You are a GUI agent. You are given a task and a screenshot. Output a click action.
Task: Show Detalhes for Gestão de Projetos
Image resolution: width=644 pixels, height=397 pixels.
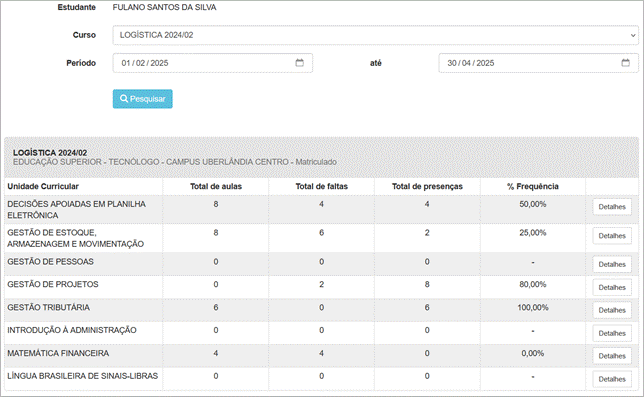click(612, 287)
